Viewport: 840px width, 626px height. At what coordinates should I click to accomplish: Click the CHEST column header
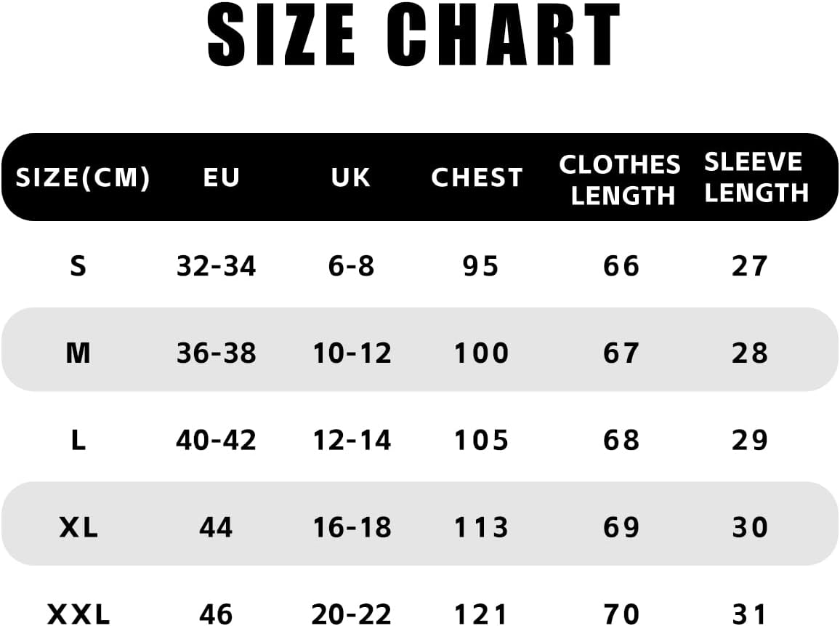(477, 177)
